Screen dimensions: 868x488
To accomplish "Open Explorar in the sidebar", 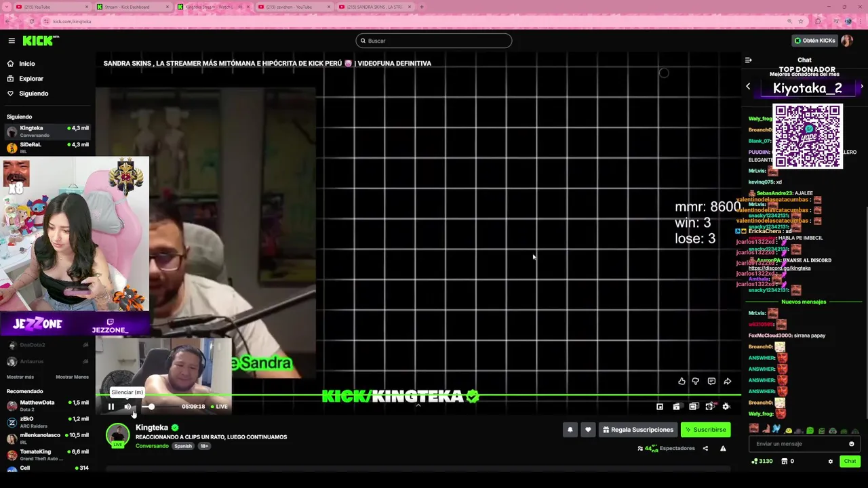I will (31, 79).
